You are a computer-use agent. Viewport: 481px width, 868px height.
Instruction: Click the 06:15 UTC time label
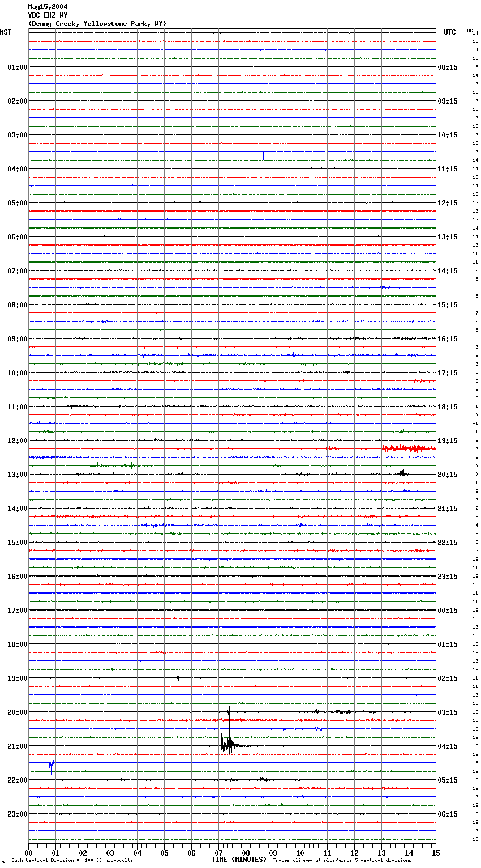448,814
